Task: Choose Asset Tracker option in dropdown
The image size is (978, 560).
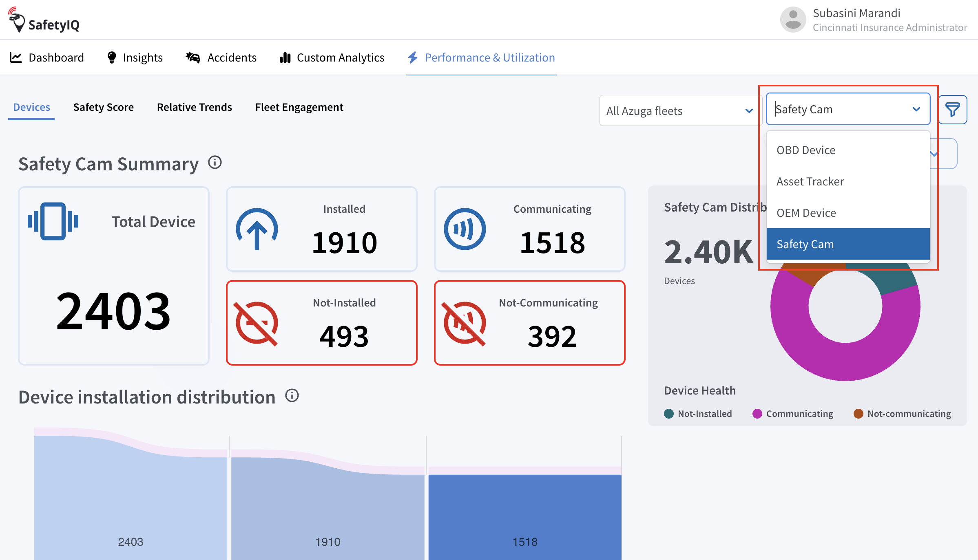Action: 810,181
